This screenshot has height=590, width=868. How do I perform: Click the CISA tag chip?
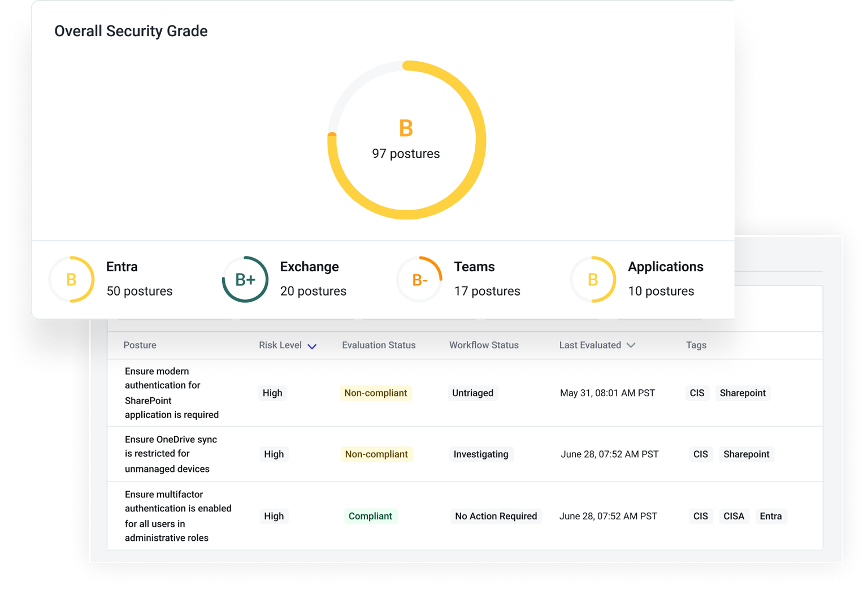tap(734, 516)
